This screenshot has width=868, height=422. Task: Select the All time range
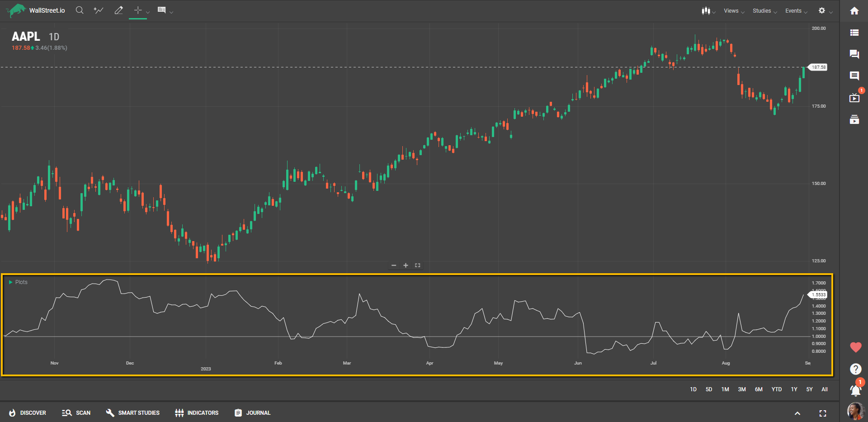(825, 389)
